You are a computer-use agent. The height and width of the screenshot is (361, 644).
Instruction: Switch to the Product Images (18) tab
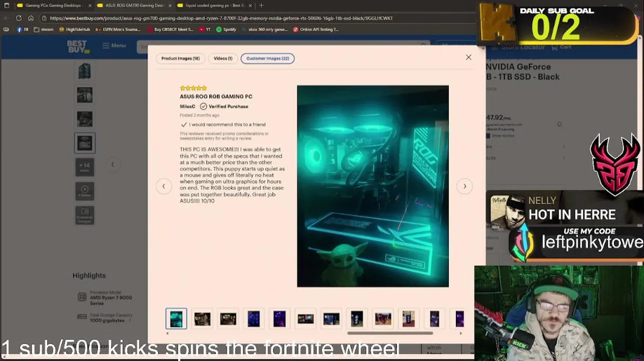tap(181, 58)
